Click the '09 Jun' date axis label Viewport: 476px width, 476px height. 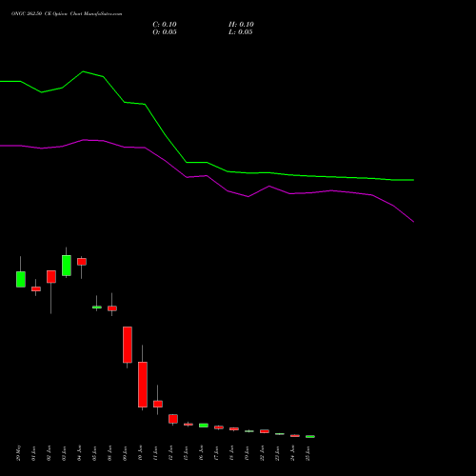click(125, 453)
